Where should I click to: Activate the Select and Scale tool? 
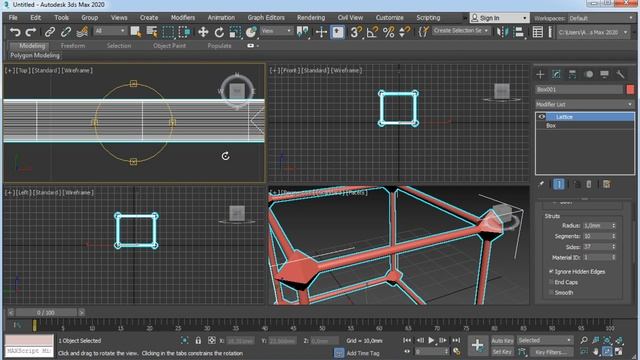235,32
